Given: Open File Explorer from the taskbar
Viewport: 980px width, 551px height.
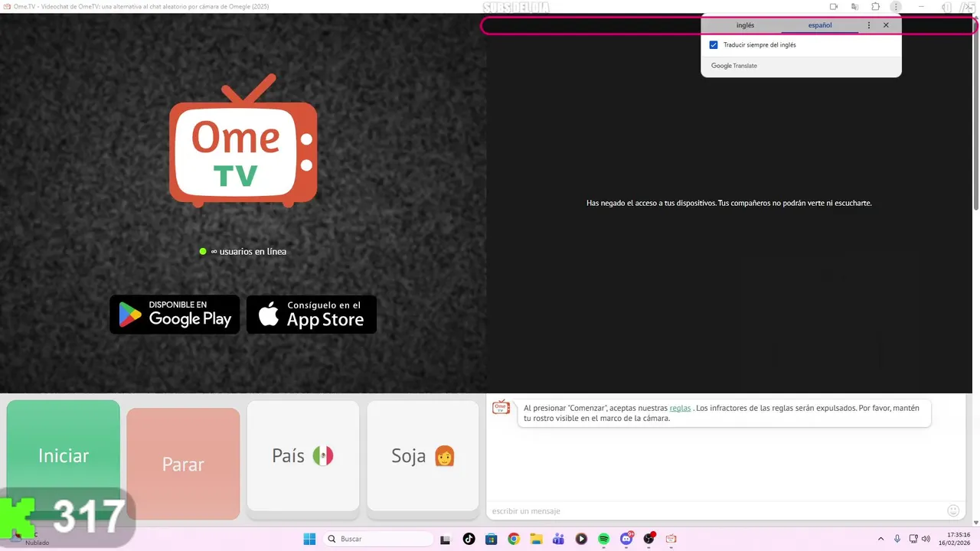Looking at the screenshot, I should pos(536,539).
